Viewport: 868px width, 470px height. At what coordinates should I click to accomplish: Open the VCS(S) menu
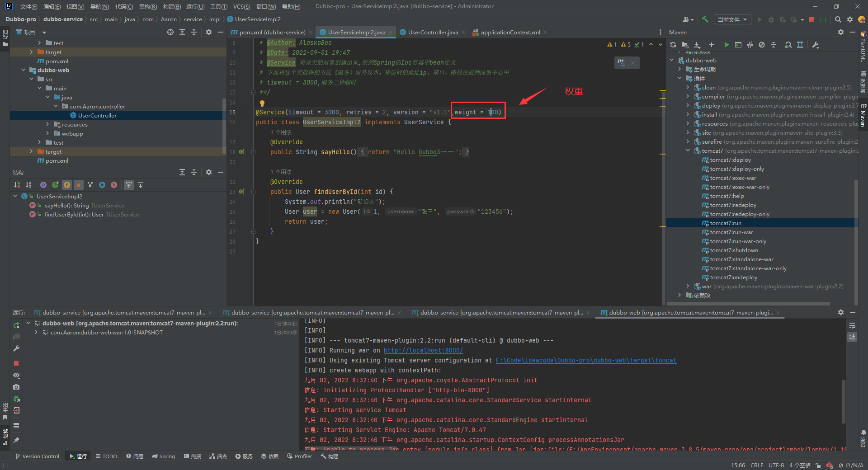tap(241, 6)
